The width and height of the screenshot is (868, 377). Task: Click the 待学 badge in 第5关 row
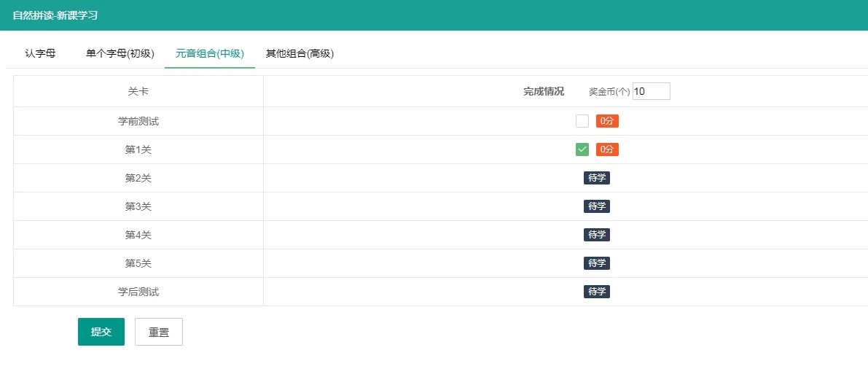(x=597, y=263)
